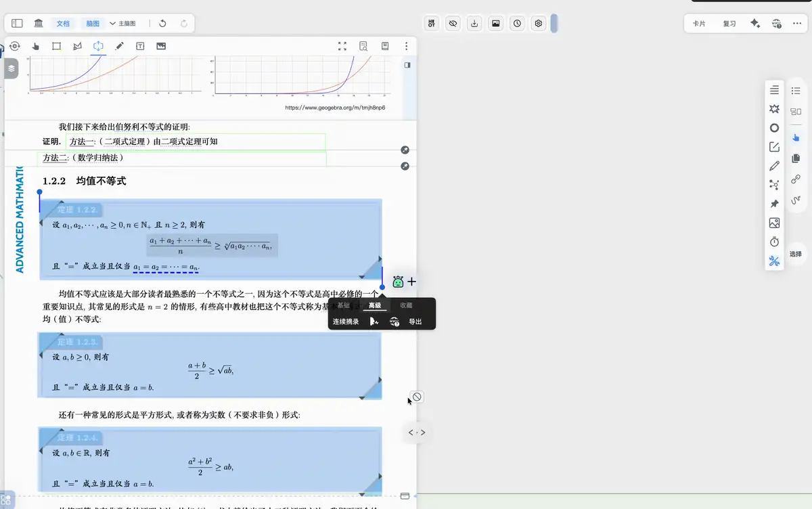The width and height of the screenshot is (812, 509).
Task: Select the hand pointer tool in document toolbar
Action: (x=35, y=46)
